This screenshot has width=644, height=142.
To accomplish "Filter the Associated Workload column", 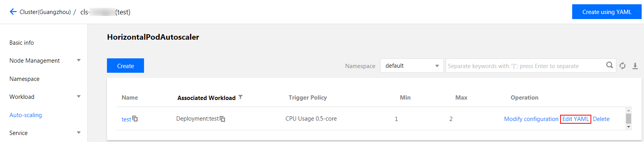I will pos(240,97).
